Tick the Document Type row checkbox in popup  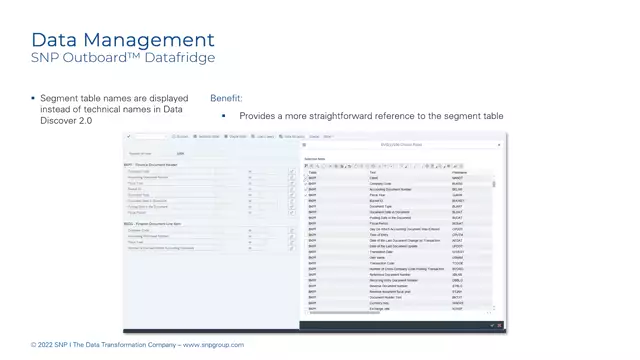[306, 207]
